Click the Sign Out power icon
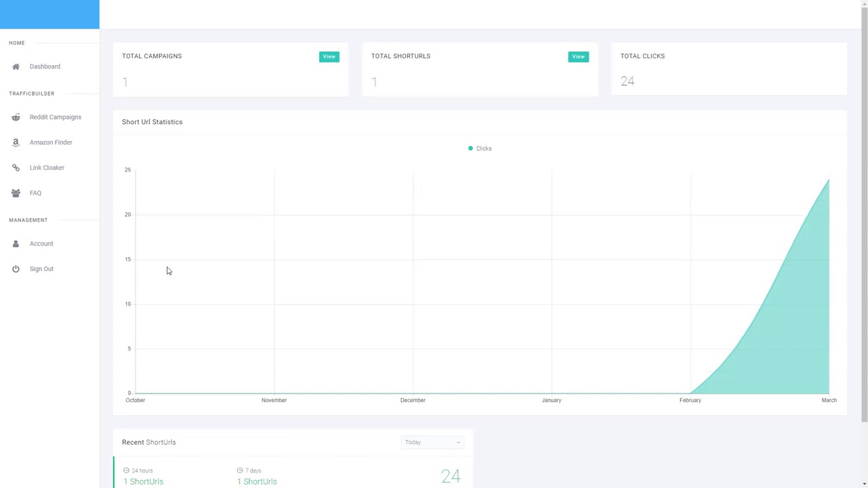The width and height of the screenshot is (868, 488). (16, 269)
